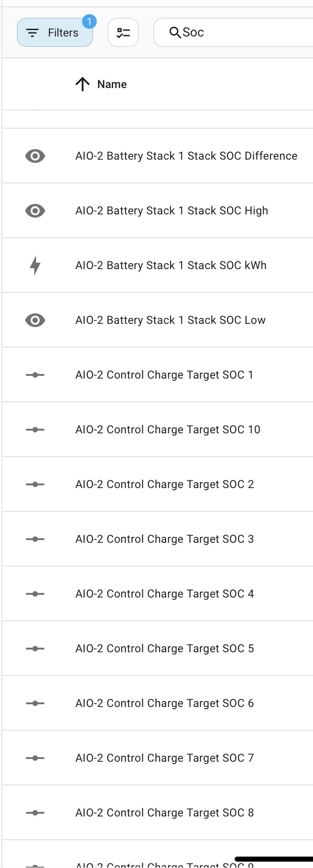Sort by Name column header
The height and width of the screenshot is (868, 313).
coord(112,84)
